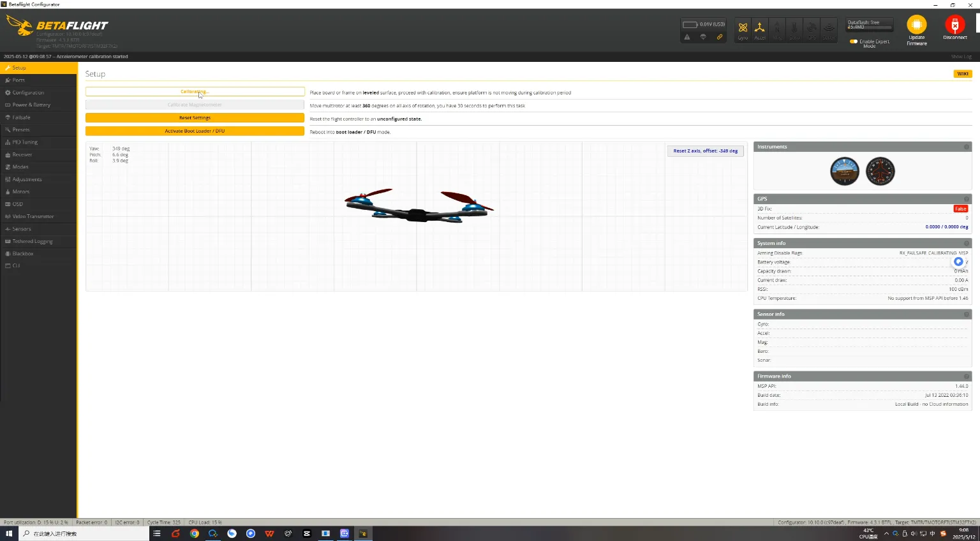Open Google Chrome from the taskbar
The height and width of the screenshot is (541, 980).
coord(195,533)
